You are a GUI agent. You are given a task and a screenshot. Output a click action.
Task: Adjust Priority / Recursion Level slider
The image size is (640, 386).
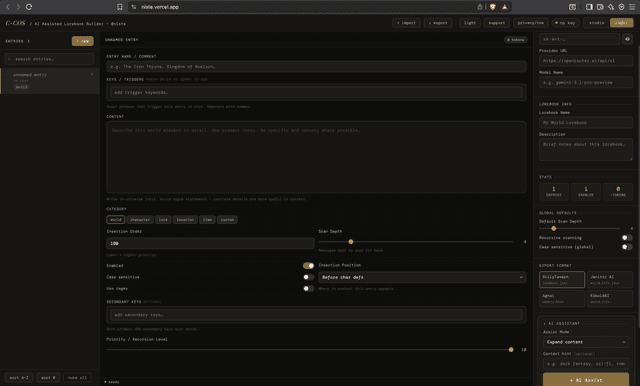511,349
